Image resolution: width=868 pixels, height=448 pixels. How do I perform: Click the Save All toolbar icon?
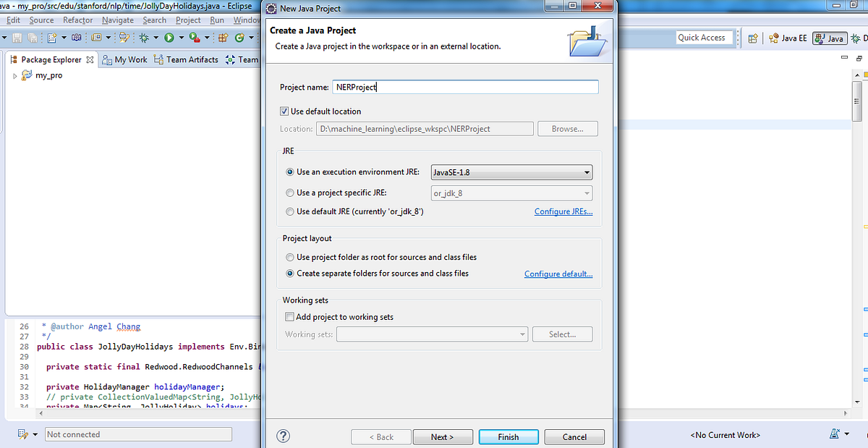coord(32,36)
